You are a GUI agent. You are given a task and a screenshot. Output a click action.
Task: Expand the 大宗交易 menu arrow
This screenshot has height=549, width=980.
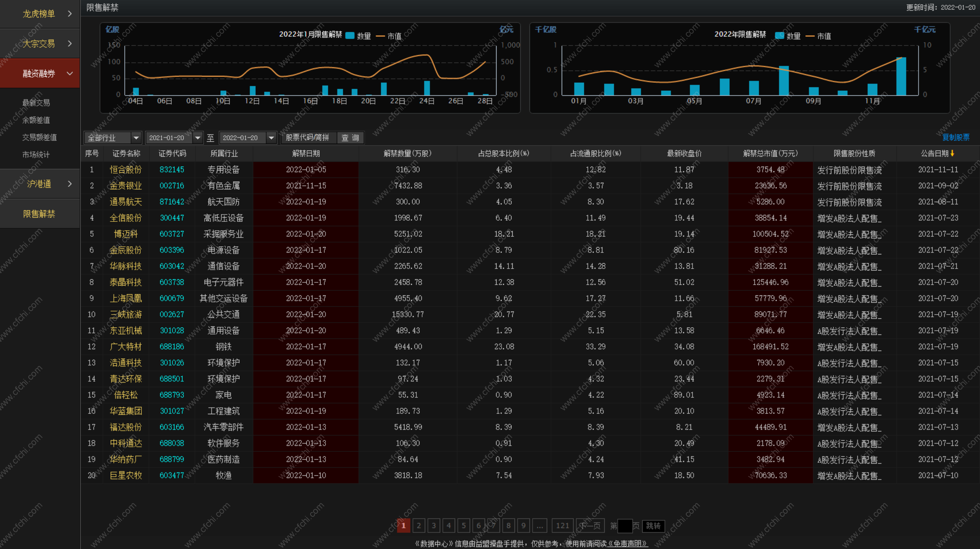(x=69, y=44)
